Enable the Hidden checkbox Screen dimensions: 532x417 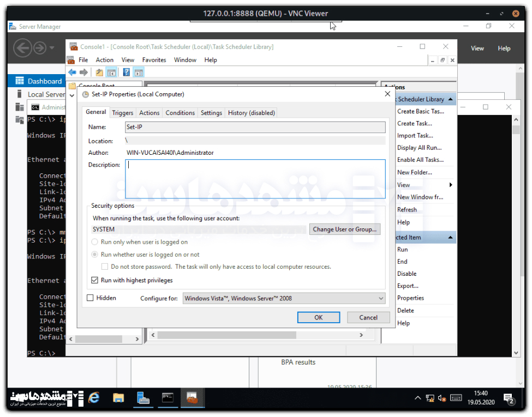[x=91, y=298]
